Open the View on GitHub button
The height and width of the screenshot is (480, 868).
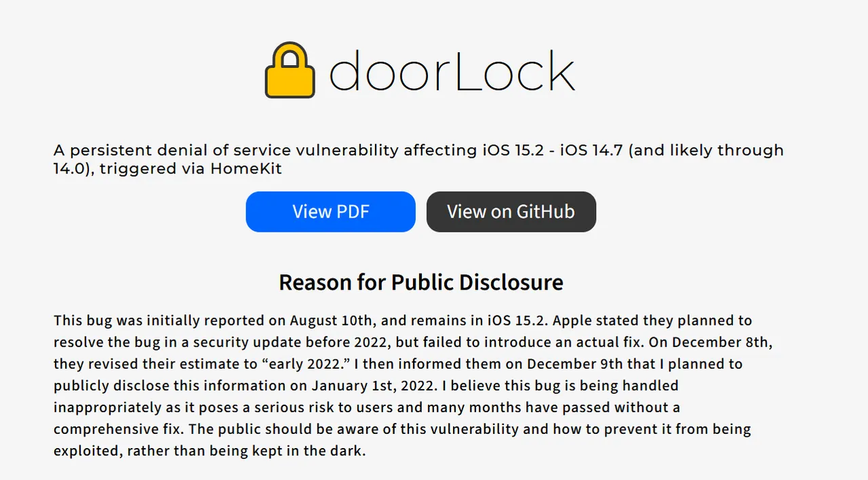pyautogui.click(x=511, y=212)
